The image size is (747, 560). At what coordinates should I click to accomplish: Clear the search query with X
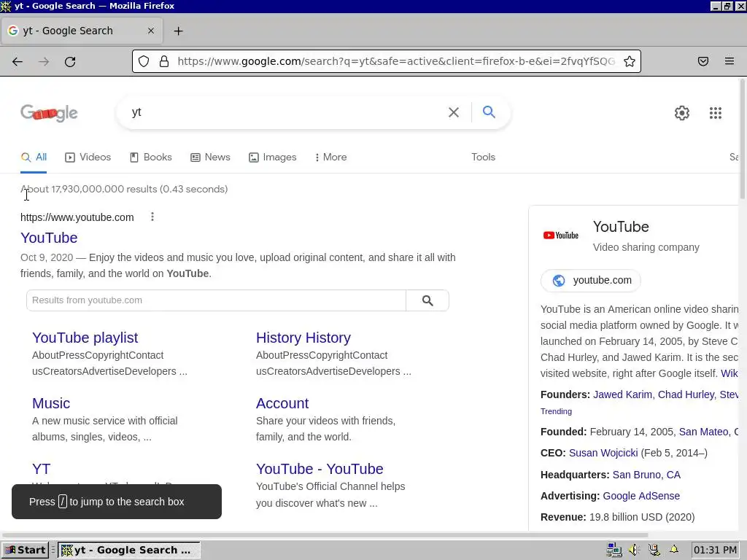click(454, 112)
